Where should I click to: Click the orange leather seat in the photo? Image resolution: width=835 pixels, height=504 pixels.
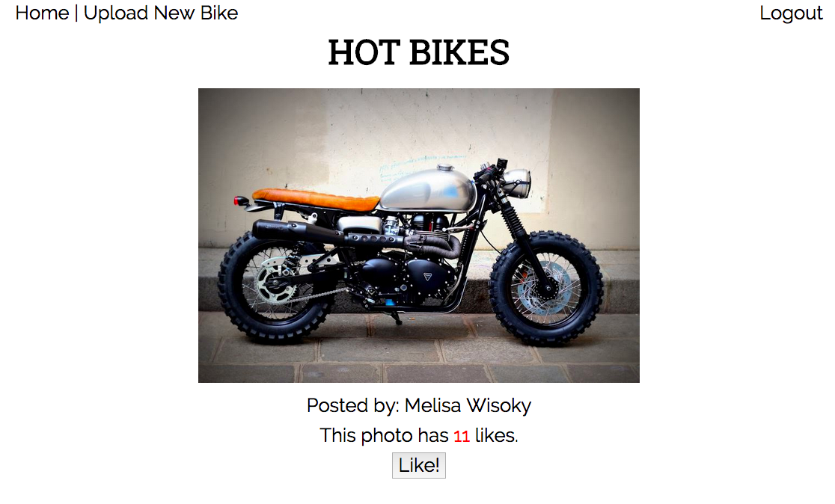tap(315, 200)
